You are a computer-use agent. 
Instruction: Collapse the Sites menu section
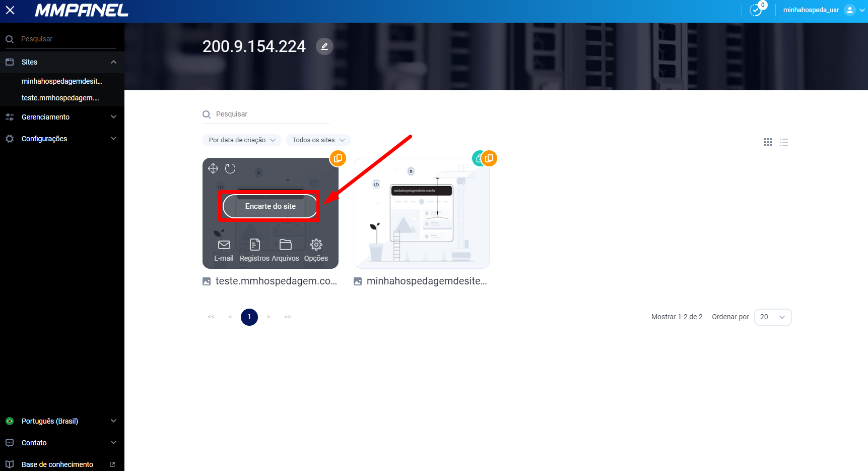[113, 62]
